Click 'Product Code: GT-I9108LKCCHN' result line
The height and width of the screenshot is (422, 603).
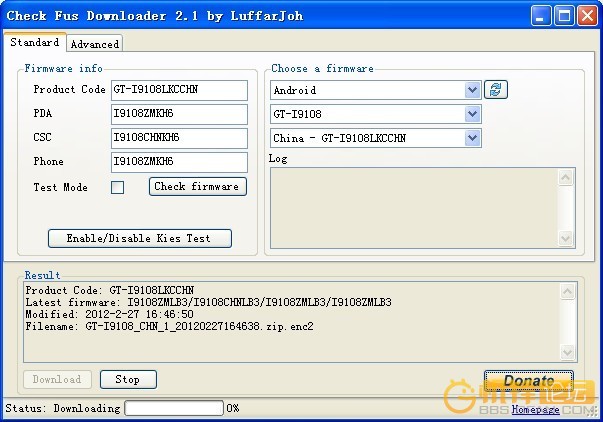pos(110,290)
